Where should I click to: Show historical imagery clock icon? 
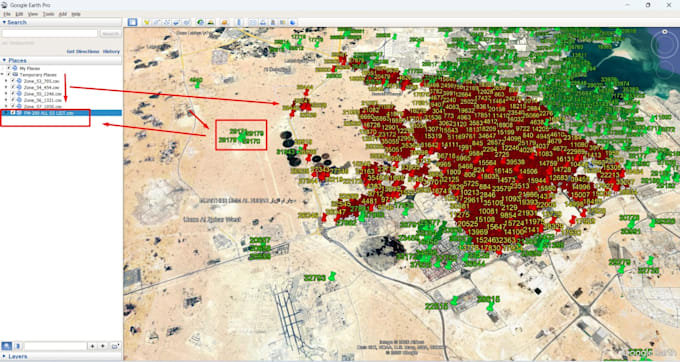(x=200, y=22)
